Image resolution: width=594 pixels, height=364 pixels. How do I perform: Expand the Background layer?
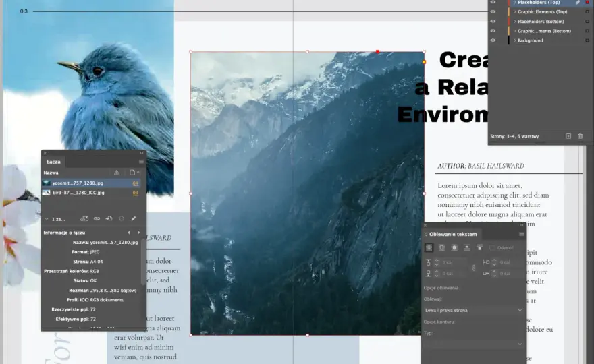(x=515, y=40)
